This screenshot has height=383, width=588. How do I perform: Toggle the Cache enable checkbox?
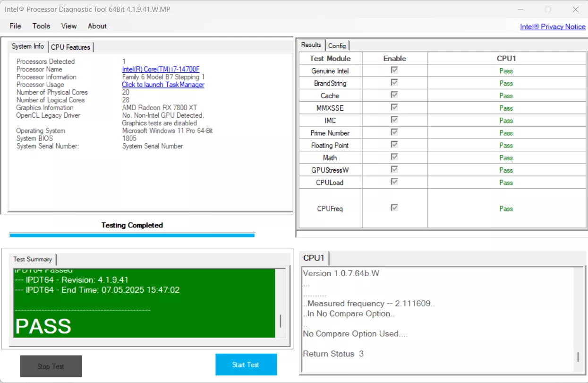(x=394, y=95)
